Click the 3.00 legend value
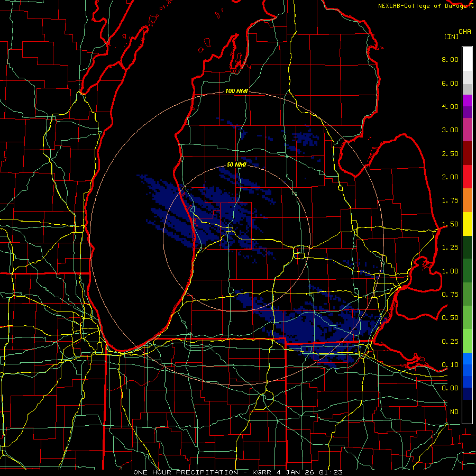This screenshot has height=476, width=476. 450,130
